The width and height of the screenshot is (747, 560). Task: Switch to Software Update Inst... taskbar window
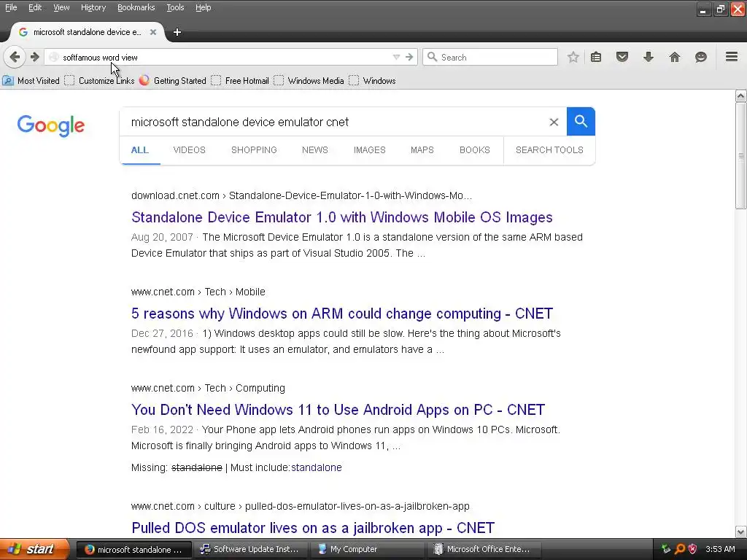pos(251,549)
